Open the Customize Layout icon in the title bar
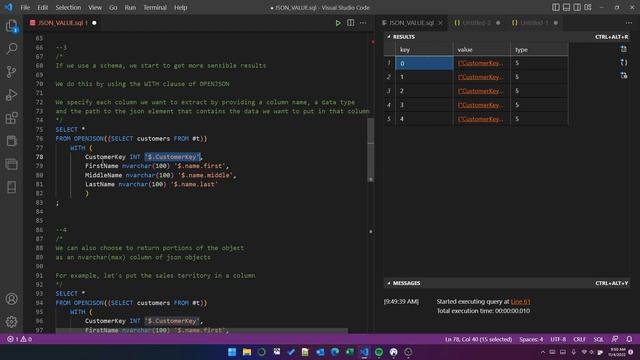The image size is (640, 360). pos(588,7)
